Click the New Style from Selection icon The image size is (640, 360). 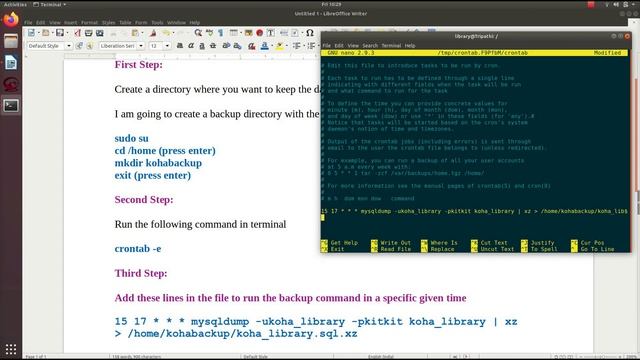[x=90, y=46]
